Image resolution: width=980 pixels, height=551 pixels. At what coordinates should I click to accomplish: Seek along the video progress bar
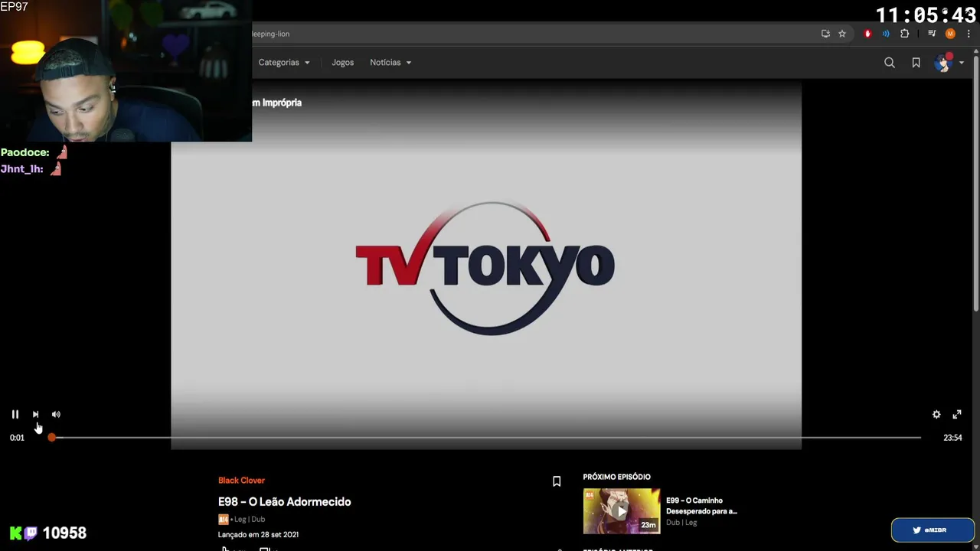(x=486, y=437)
